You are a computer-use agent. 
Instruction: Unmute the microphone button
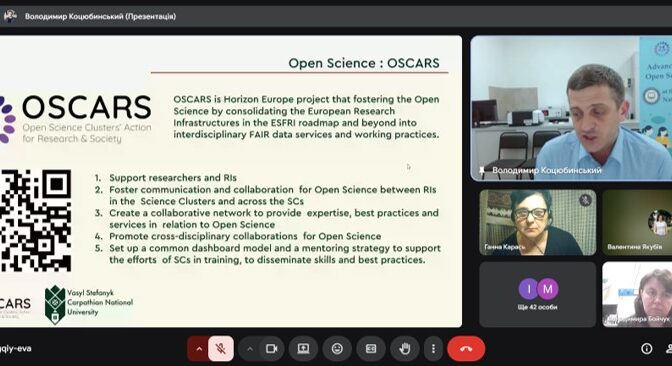221,349
